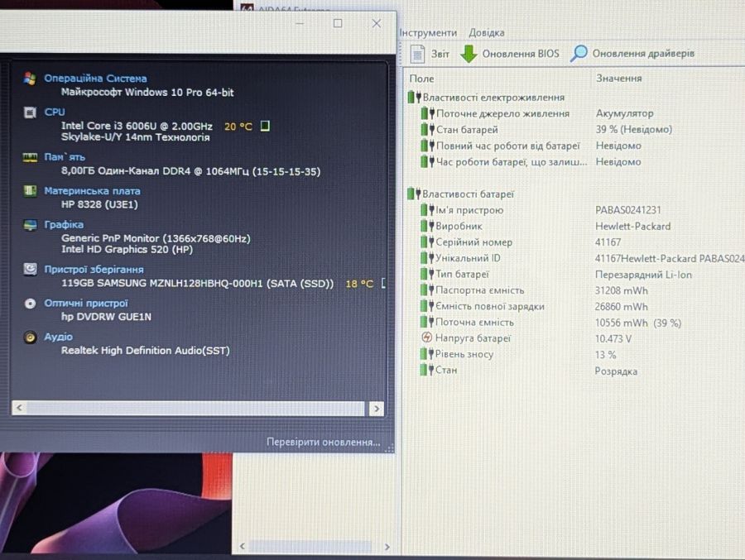The image size is (745, 560).
Task: Click the value Hewlett-Packard
Action: point(633,226)
